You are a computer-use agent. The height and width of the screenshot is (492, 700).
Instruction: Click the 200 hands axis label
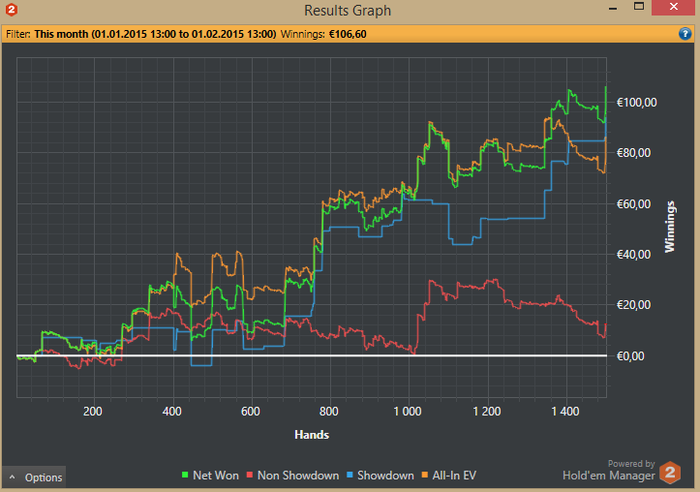point(92,411)
